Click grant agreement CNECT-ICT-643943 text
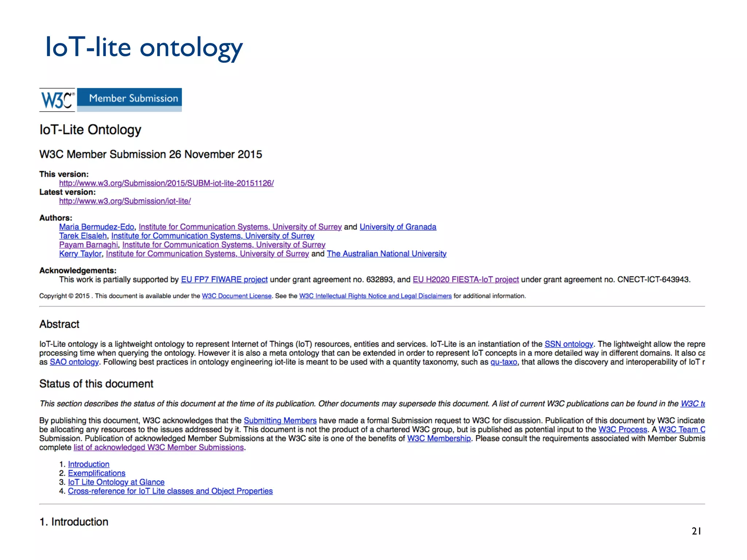747x560 pixels. (654, 280)
